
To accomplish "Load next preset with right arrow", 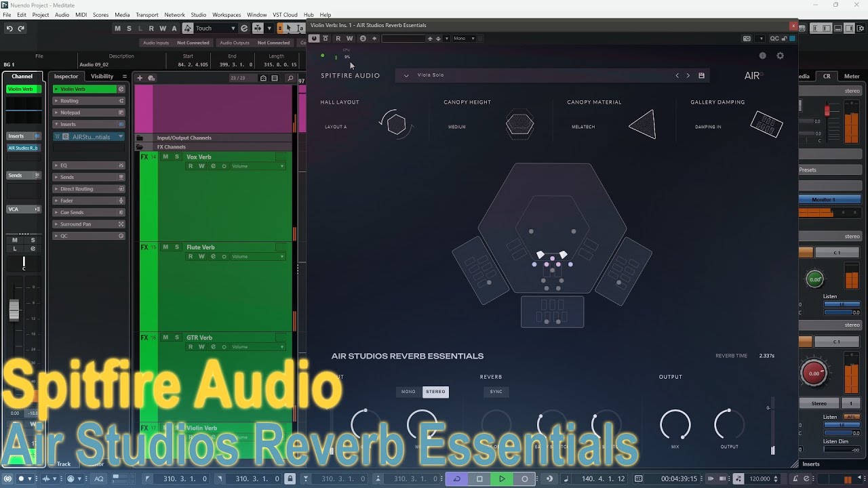I will click(688, 75).
